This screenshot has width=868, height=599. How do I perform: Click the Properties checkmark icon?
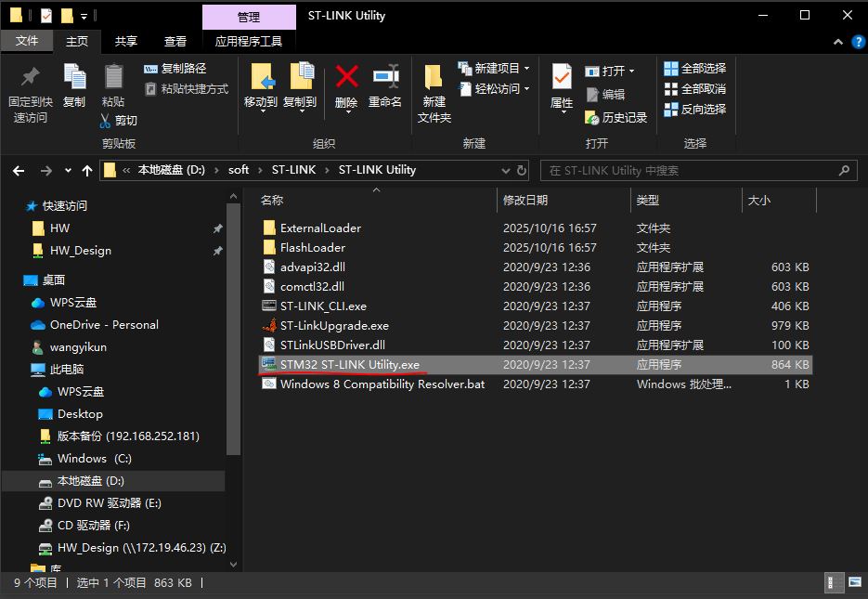tap(562, 77)
